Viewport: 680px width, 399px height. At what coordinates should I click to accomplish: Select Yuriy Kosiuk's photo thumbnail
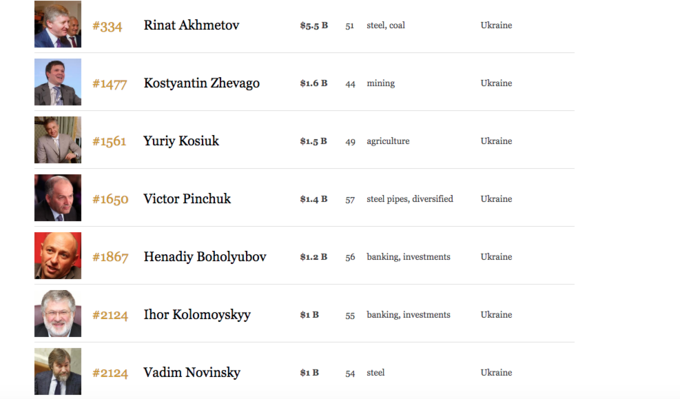[58, 140]
